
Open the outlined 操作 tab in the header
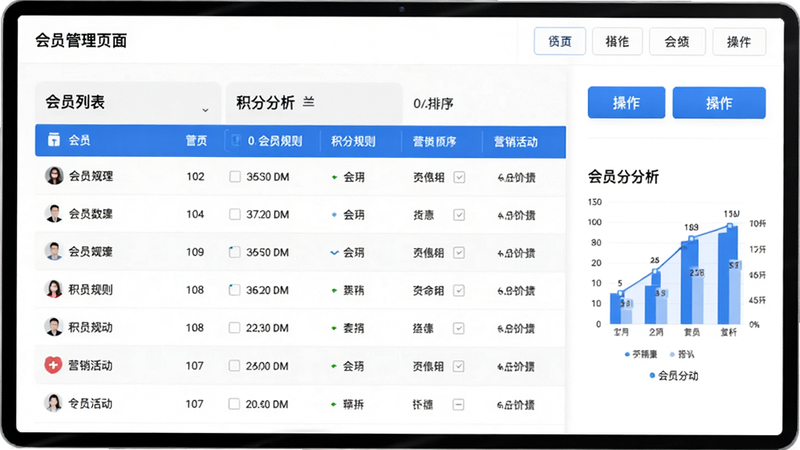739,41
